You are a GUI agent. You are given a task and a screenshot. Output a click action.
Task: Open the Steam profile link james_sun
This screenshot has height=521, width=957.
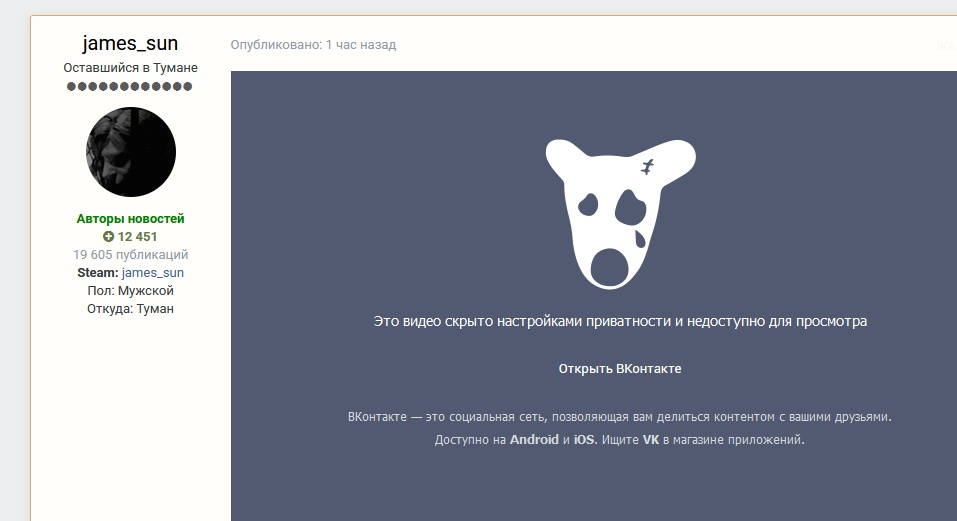coord(153,273)
